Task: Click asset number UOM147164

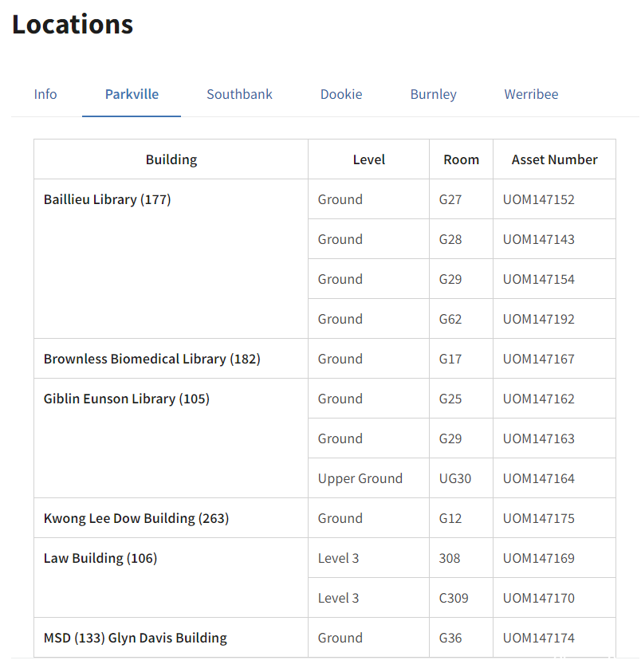Action: coord(554,478)
